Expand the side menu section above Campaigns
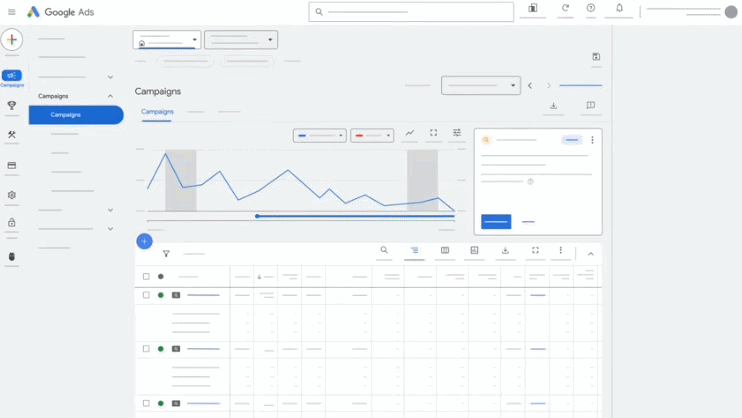This screenshot has height=418, width=742. pos(110,77)
